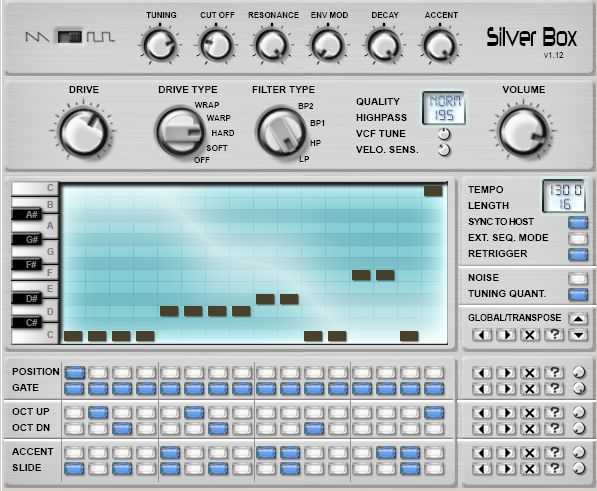Enable the Noise toggle
Screen dimensions: 597x491
click(x=578, y=278)
